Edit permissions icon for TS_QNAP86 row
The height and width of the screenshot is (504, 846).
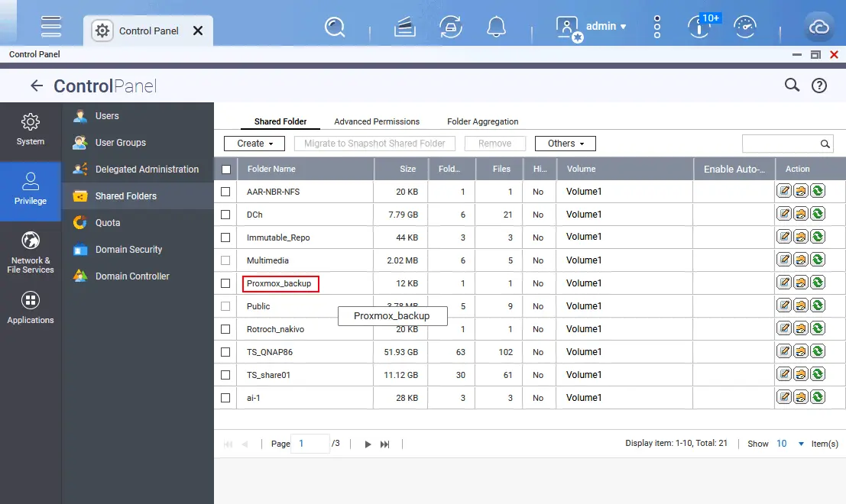801,351
